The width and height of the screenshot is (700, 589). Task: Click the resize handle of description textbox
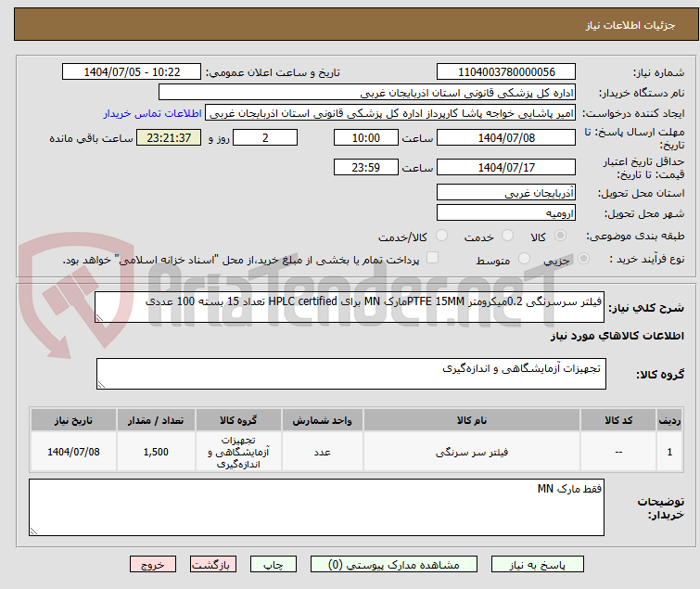pos(99,318)
